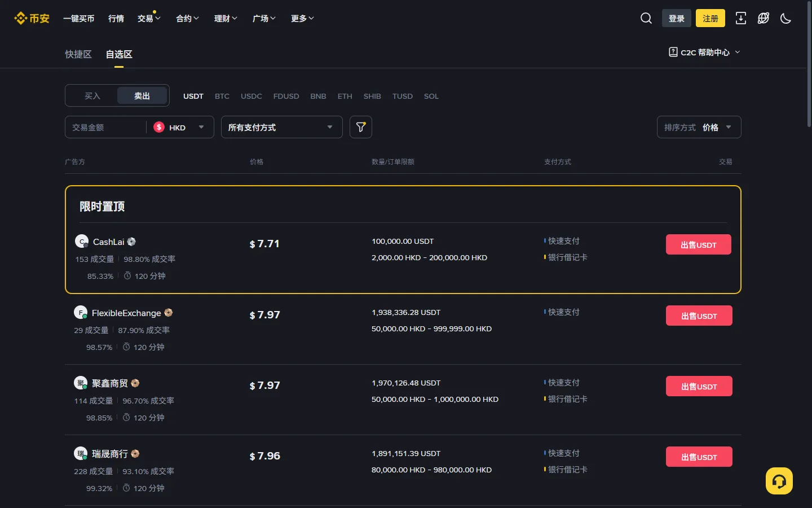Viewport: 812px width, 508px height.
Task: Click 出售USDT for 瑞晟商行
Action: [699, 457]
